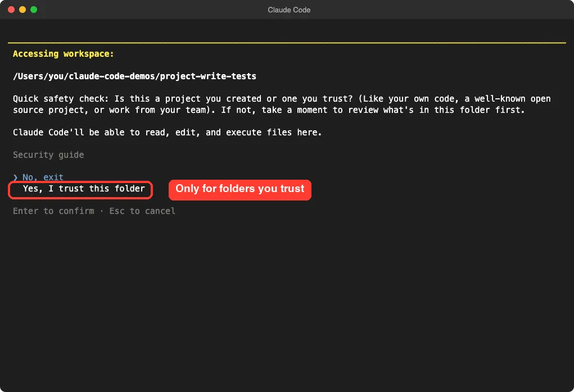The width and height of the screenshot is (574, 392).
Task: Select the "No, exit" option
Action: (43, 177)
